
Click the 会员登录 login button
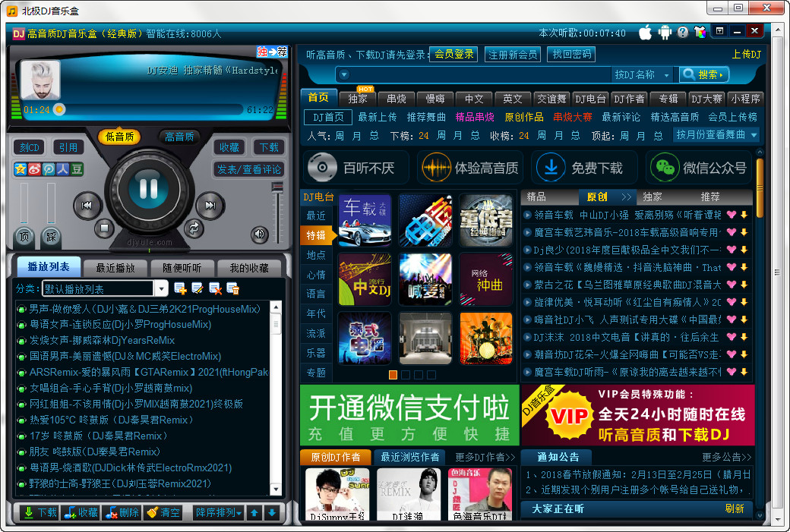[453, 54]
